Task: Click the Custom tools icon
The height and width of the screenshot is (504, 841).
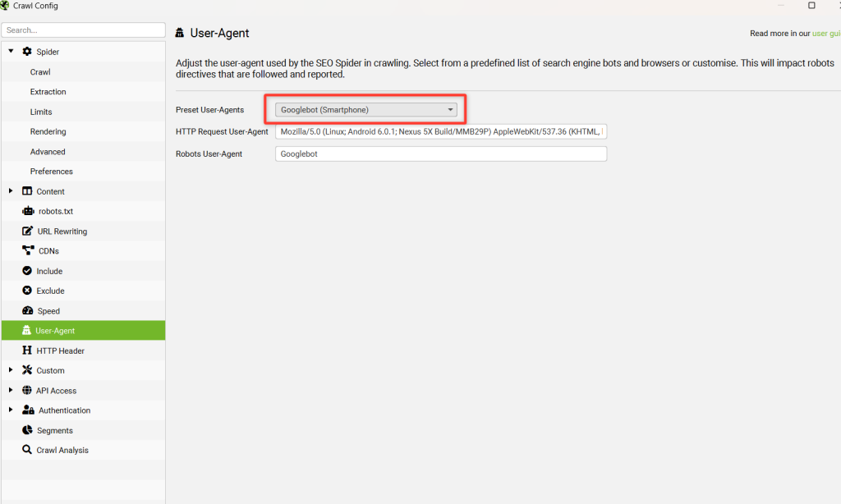Action: pyautogui.click(x=27, y=370)
